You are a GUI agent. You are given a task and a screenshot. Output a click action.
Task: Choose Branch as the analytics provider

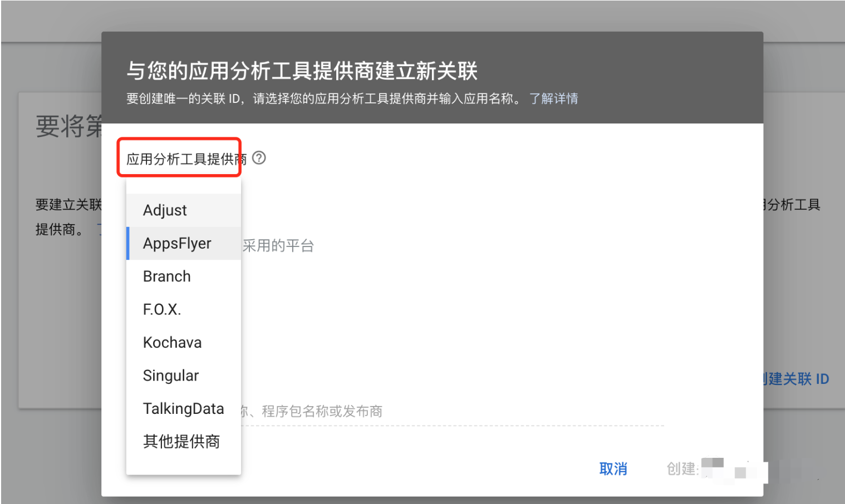click(x=166, y=276)
